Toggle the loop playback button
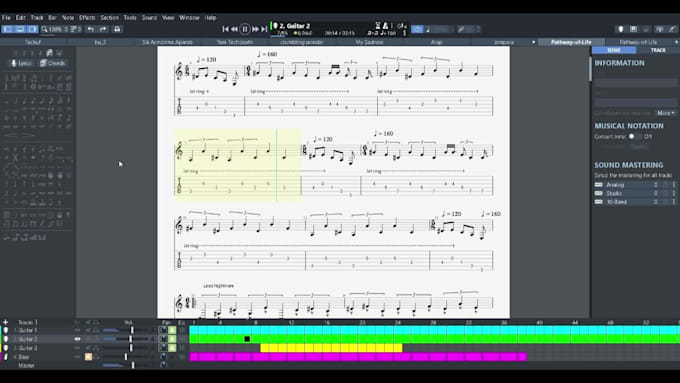This screenshot has width=680, height=383. point(417,29)
